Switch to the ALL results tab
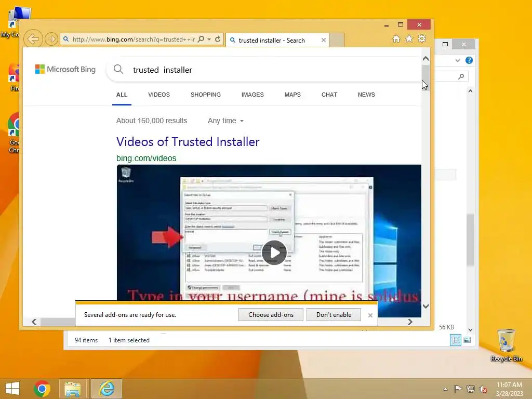Image resolution: width=532 pixels, height=399 pixels. (122, 95)
